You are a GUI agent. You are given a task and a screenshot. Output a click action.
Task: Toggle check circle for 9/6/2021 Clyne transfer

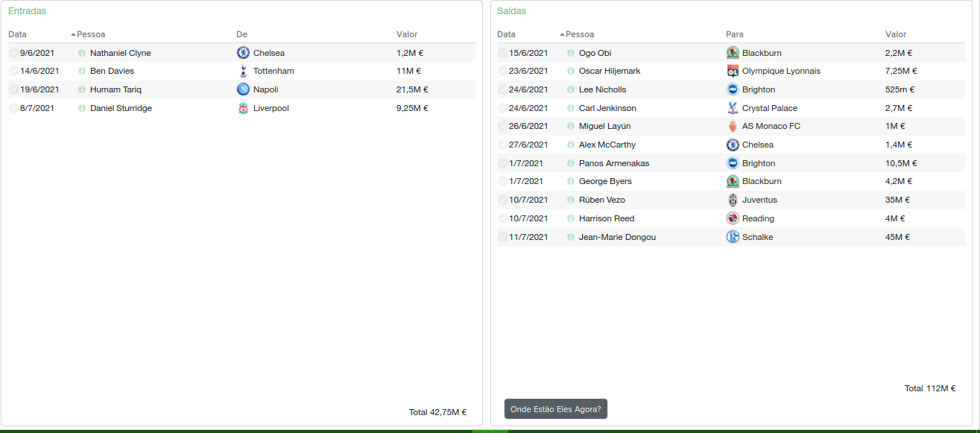click(13, 53)
